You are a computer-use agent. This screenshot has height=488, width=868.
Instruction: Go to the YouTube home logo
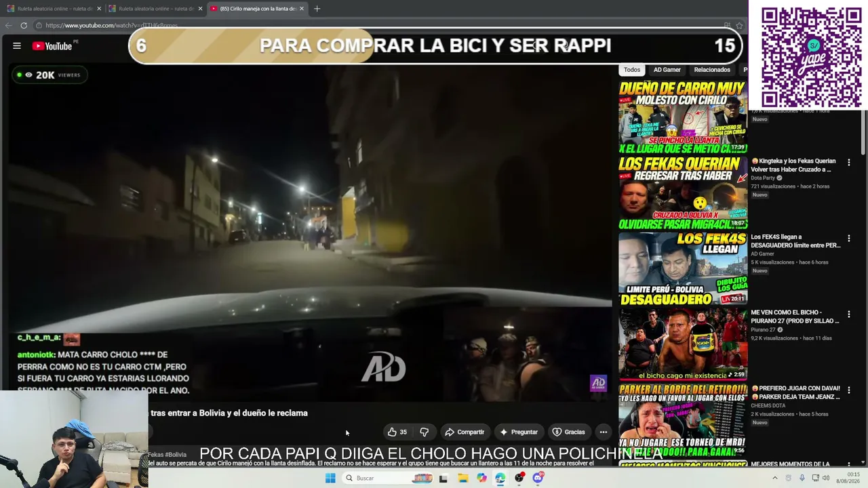[x=52, y=46]
